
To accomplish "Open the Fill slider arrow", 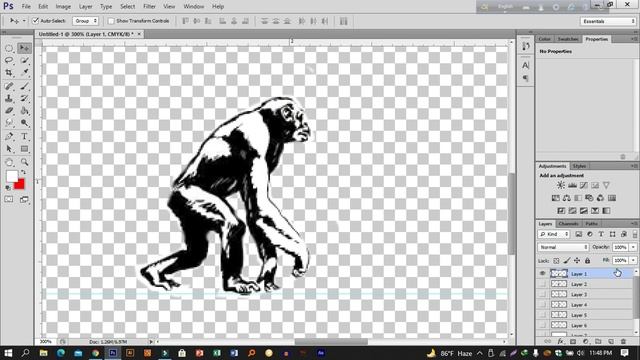I will point(633,260).
